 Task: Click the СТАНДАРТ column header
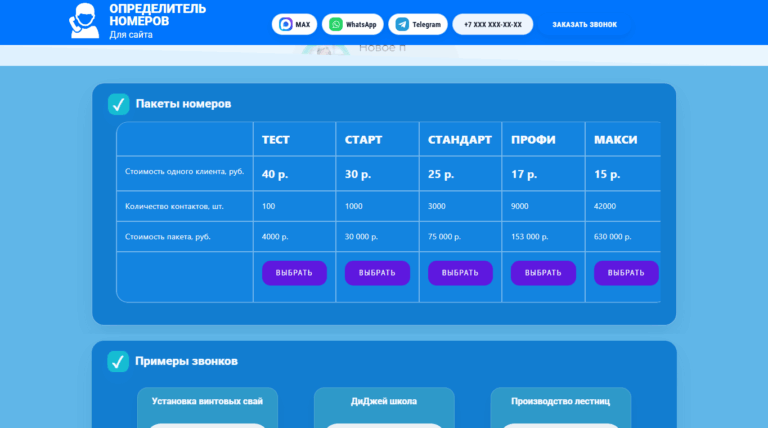(x=459, y=140)
